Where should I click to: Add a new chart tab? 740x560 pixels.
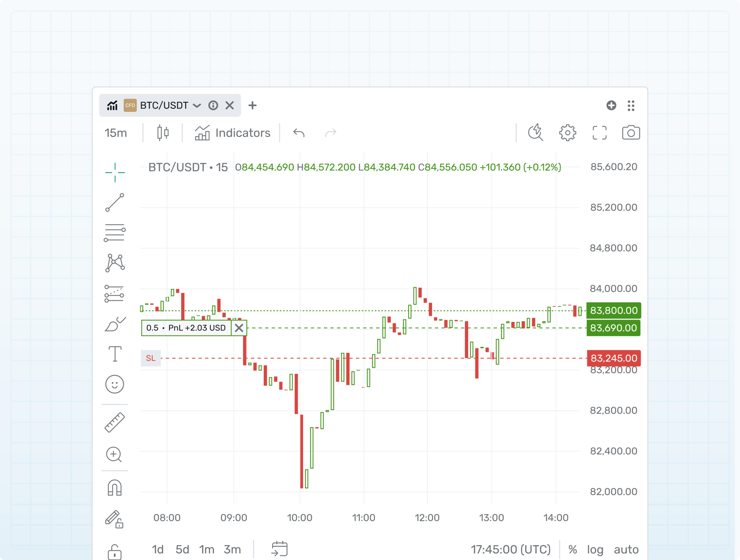(x=252, y=106)
